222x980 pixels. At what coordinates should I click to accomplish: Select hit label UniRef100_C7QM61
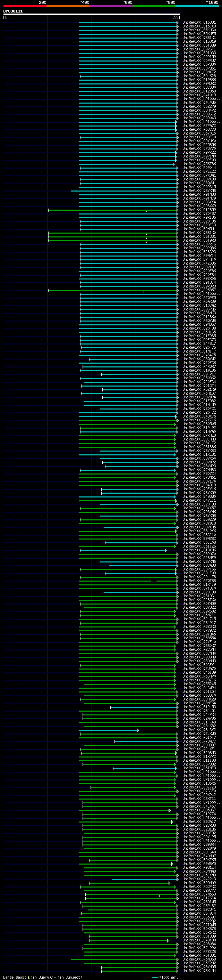pos(199,478)
